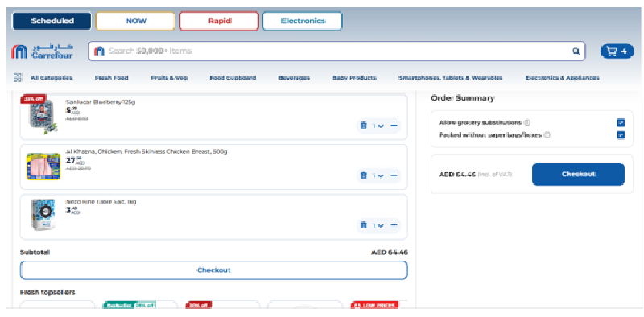Toggle Allow grocery substitutions checkbox
This screenshot has height=317, width=644.
point(621,122)
